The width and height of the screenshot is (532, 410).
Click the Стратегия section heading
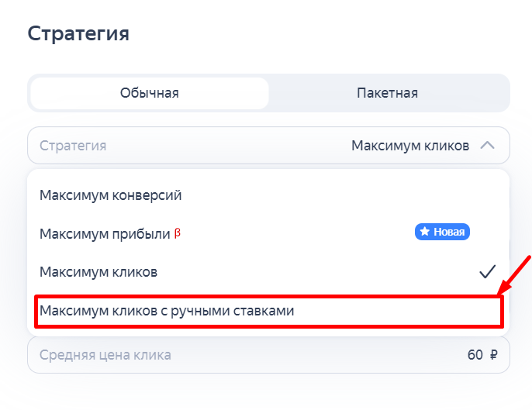pyautogui.click(x=78, y=33)
